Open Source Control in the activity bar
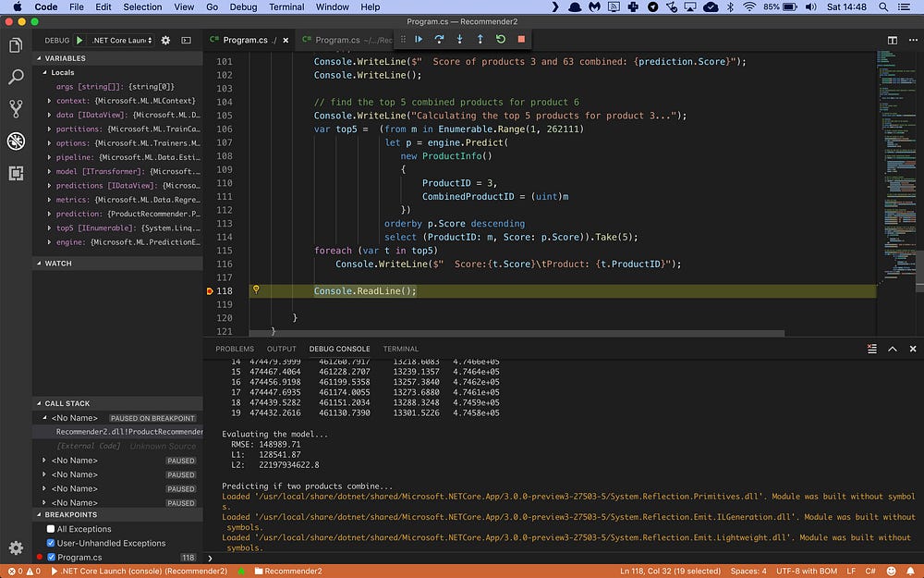The width and height of the screenshot is (924, 578). click(x=16, y=108)
